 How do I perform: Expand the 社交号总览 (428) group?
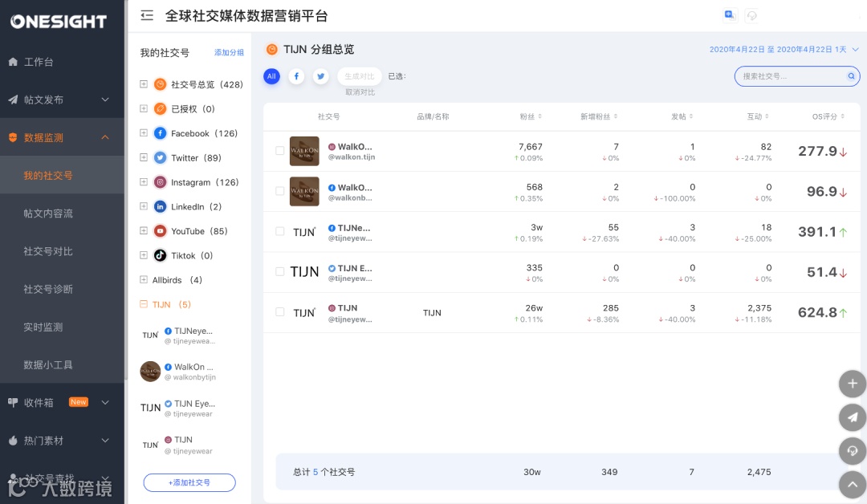(x=144, y=84)
